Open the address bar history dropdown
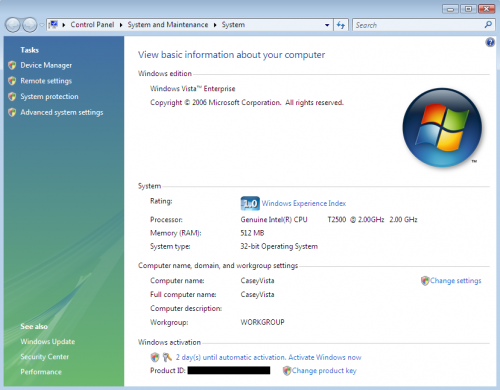Screen dimensions: 500x390 pyautogui.click(x=327, y=25)
